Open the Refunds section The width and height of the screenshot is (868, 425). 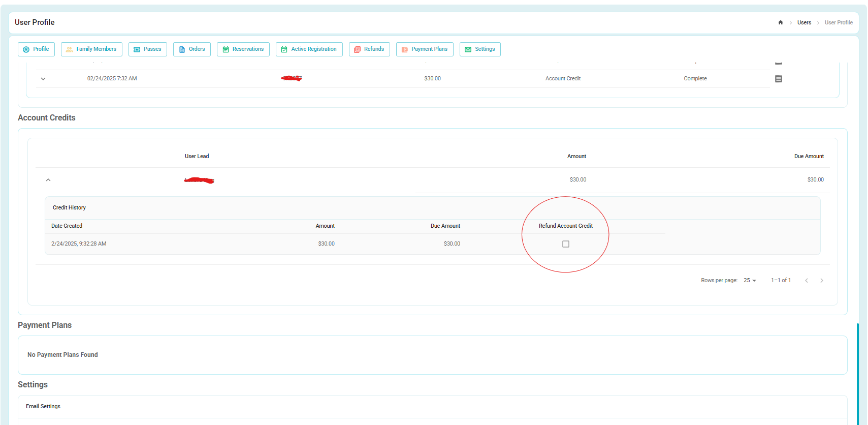(x=369, y=49)
